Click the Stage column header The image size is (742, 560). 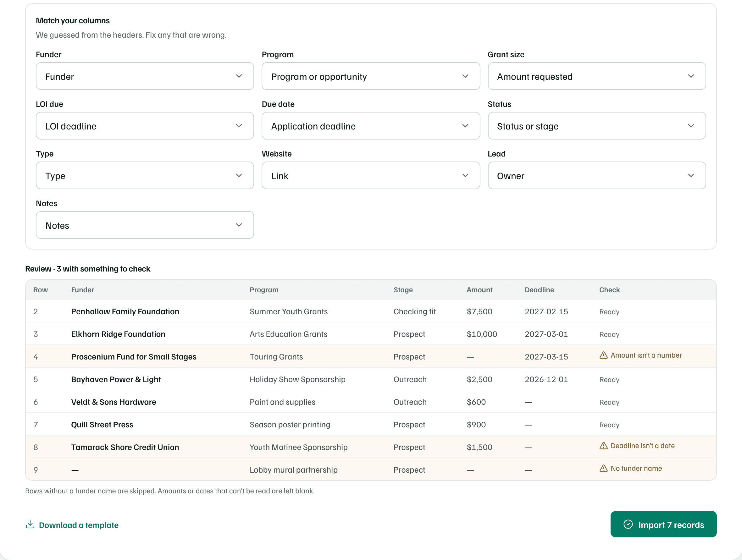click(x=403, y=290)
